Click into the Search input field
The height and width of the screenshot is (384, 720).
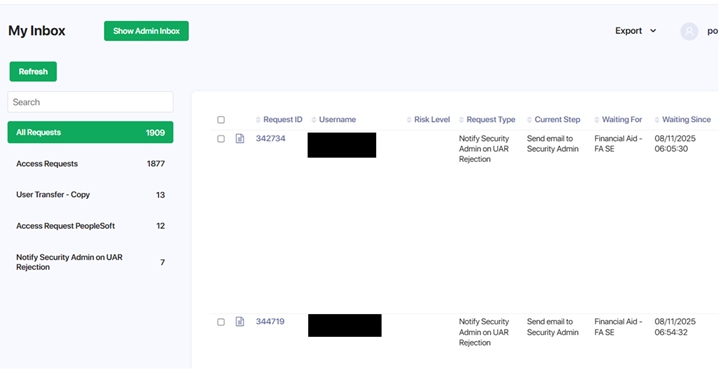coord(90,102)
